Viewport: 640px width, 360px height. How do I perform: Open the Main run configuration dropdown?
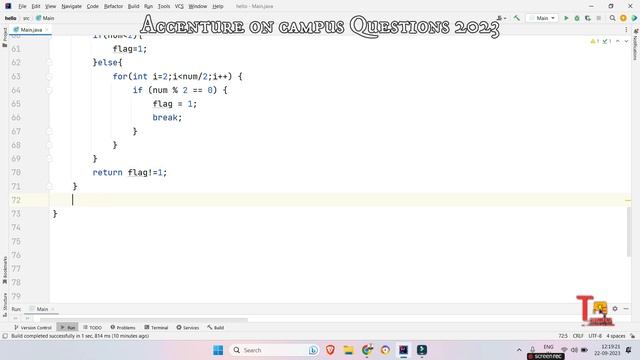click(x=542, y=18)
